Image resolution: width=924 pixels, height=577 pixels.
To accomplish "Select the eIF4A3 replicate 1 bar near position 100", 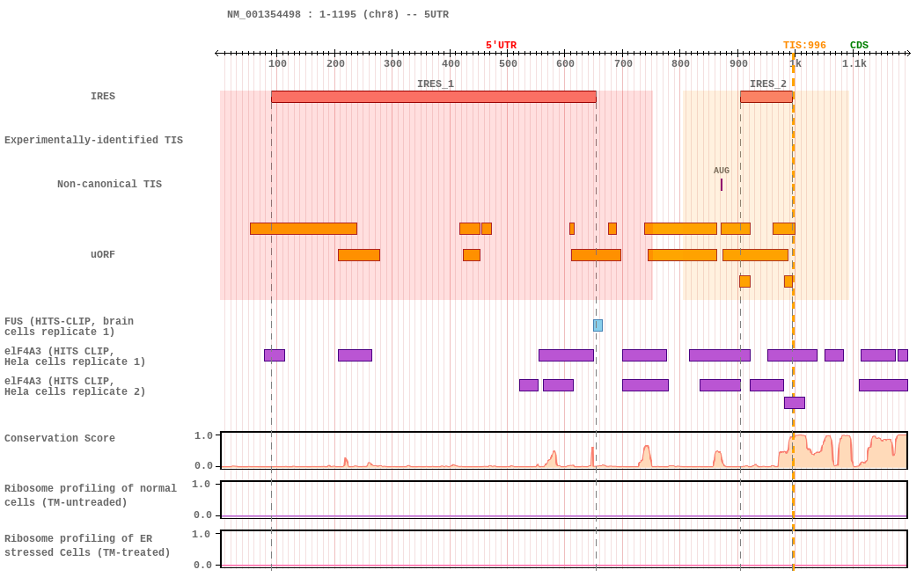I will click(x=275, y=355).
